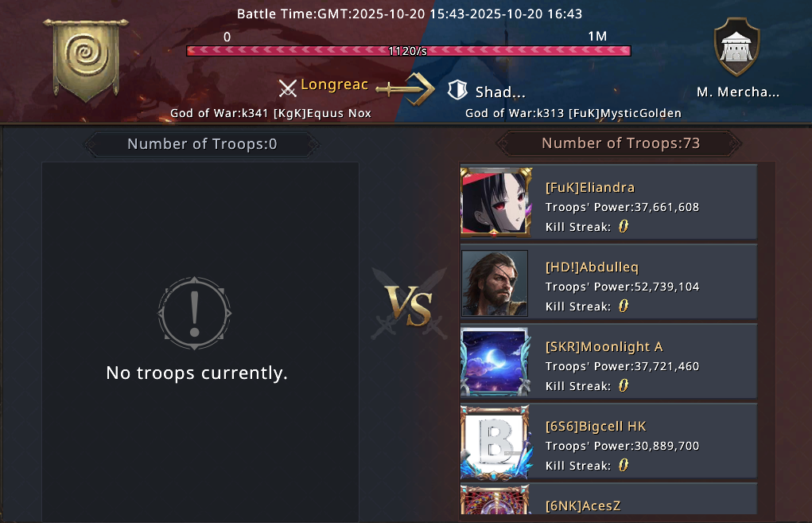This screenshot has width=812, height=523.
Task: Click the shield icon beside Shad...
Action: click(x=457, y=90)
